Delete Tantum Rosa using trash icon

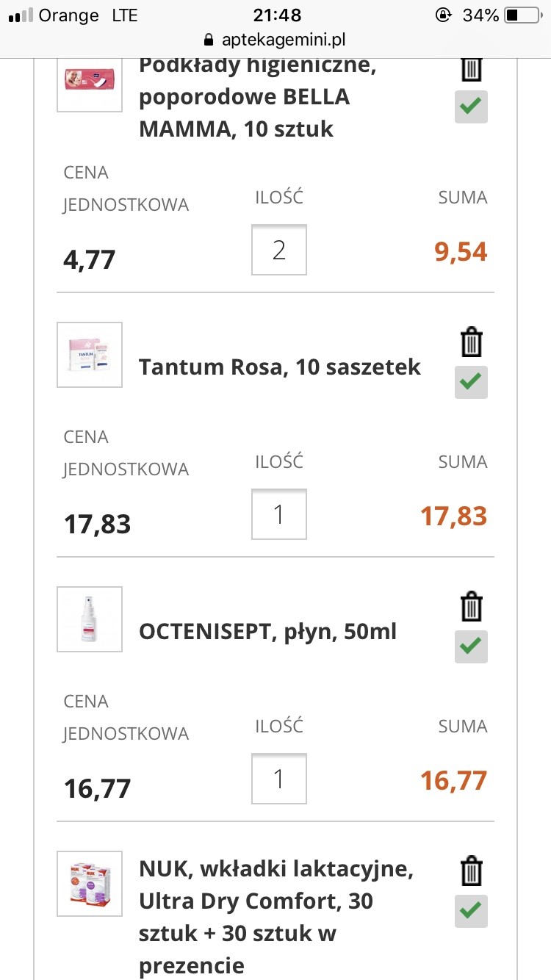[471, 342]
